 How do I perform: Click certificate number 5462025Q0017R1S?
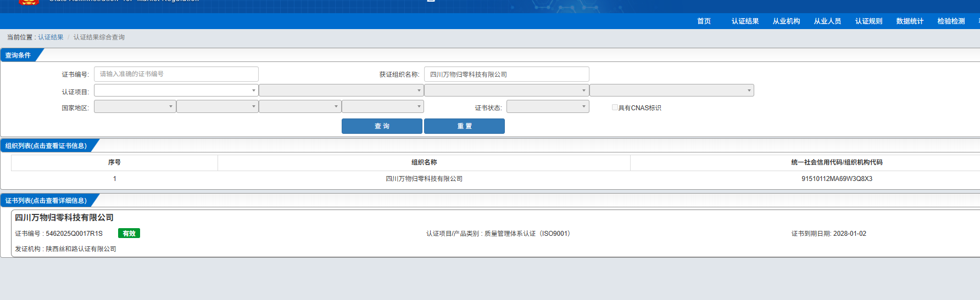[74, 234]
